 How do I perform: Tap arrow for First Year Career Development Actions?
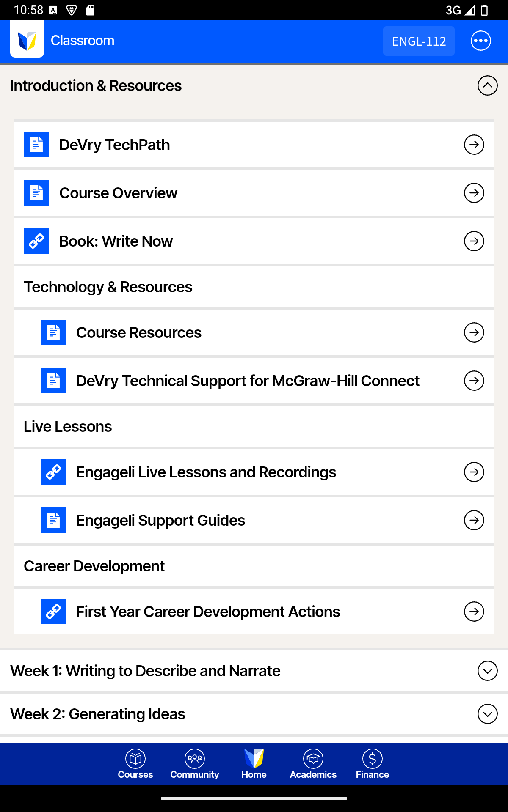(x=474, y=612)
